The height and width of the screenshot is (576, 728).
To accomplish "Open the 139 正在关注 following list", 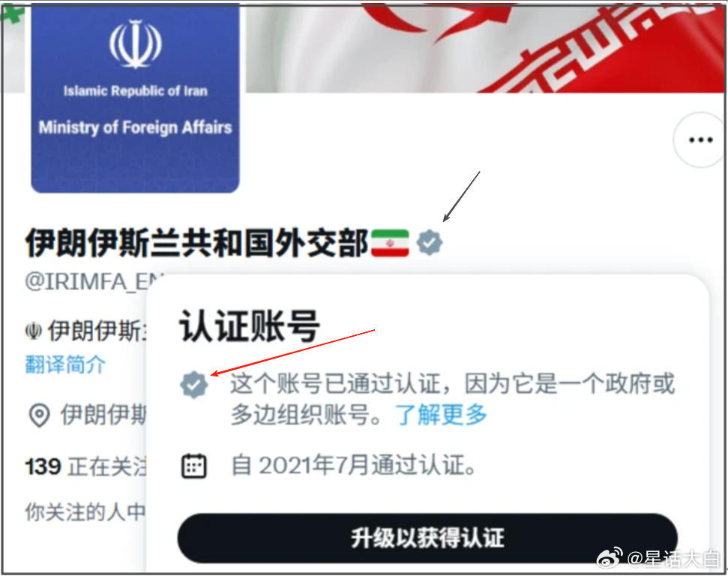I will coord(86,466).
